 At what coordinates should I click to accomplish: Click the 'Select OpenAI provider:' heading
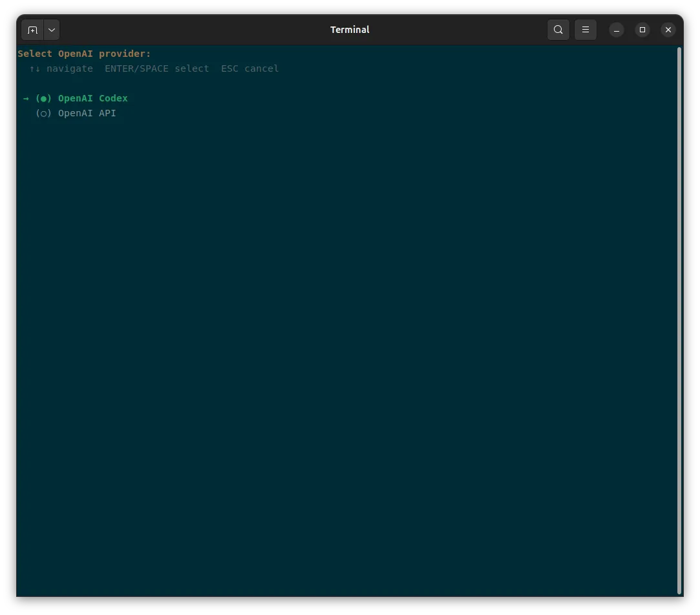(85, 54)
